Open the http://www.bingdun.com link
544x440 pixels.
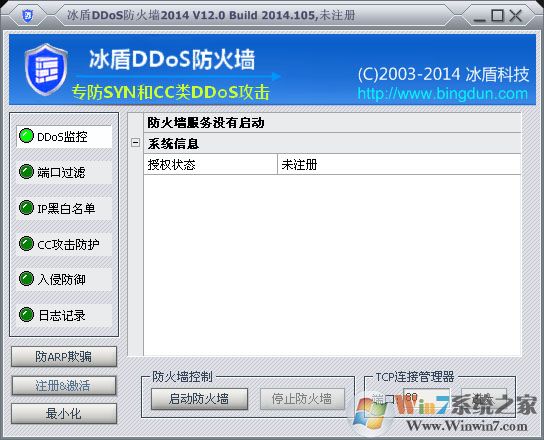click(x=442, y=94)
